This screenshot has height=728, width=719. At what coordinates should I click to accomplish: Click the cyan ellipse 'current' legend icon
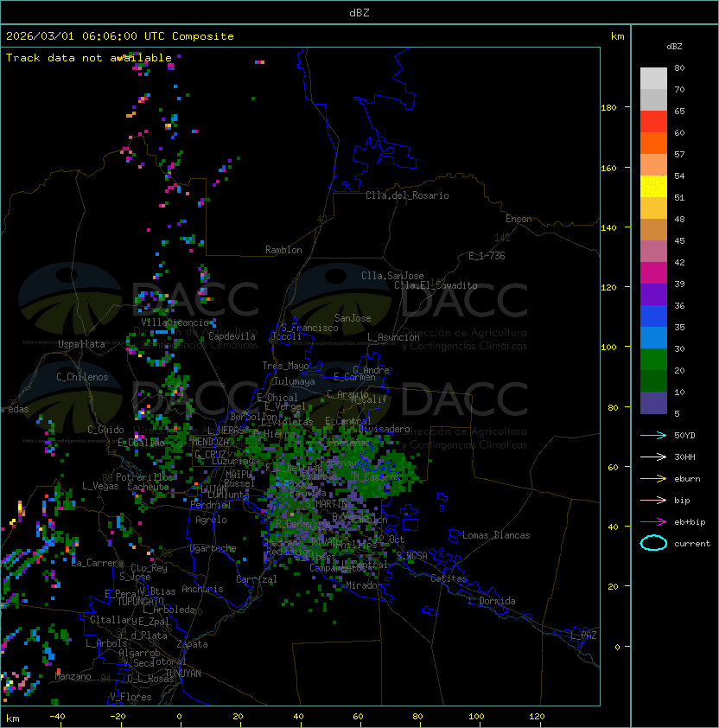click(x=653, y=543)
